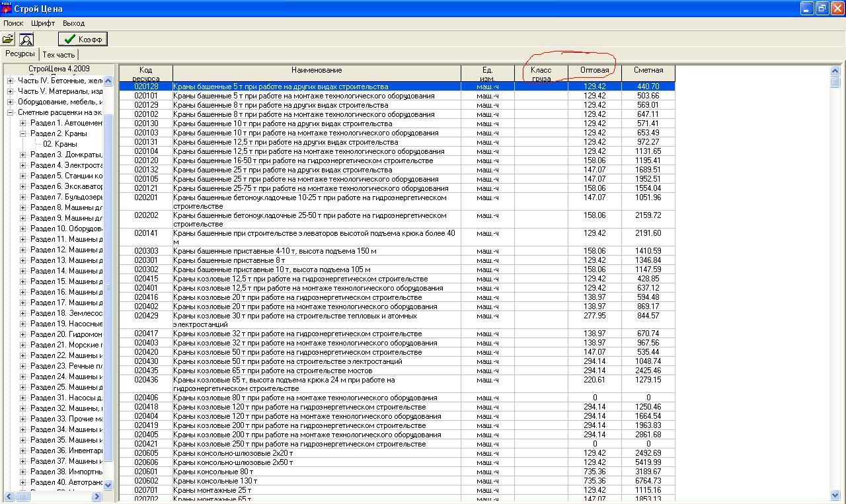Viewport: 846px width, 504px height.
Task: Select Раздел 40. Автотранс tree item
Action: [66, 482]
